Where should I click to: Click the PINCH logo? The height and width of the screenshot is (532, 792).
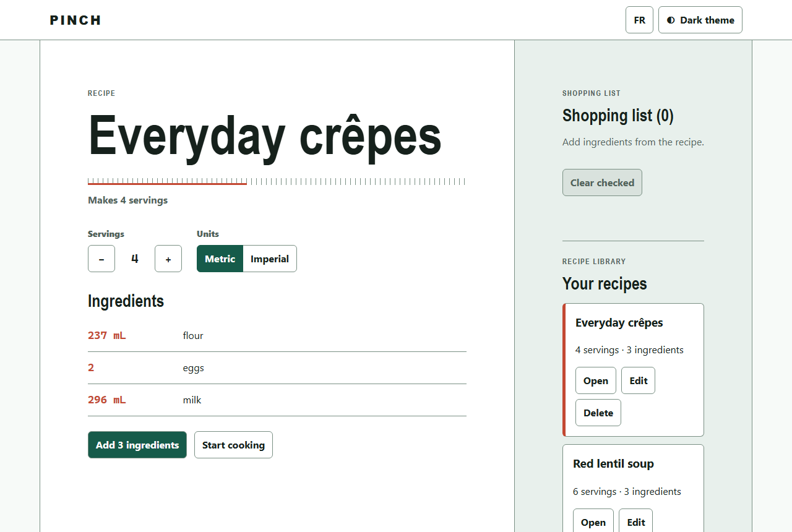coord(75,20)
